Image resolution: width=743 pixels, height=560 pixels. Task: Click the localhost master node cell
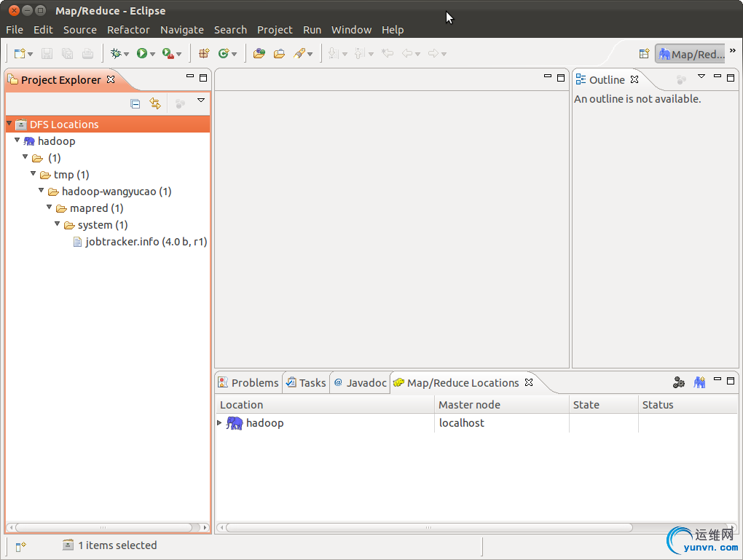tap(501, 423)
